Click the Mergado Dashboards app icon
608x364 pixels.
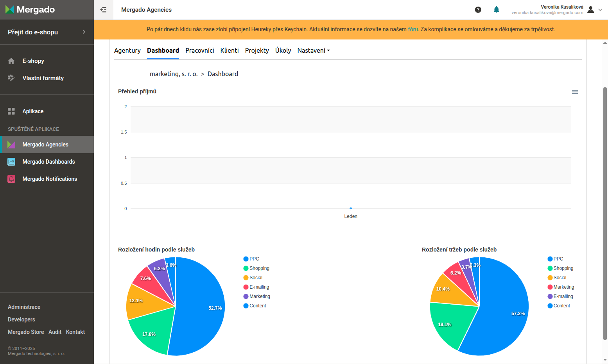click(x=11, y=162)
